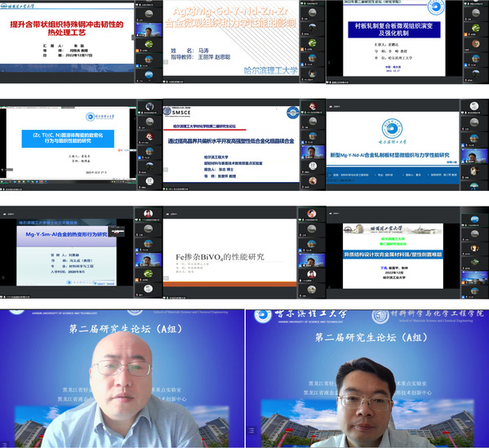
Task: Select the red cartoon avatar beside the SMSCE slide
Action: click(312, 107)
